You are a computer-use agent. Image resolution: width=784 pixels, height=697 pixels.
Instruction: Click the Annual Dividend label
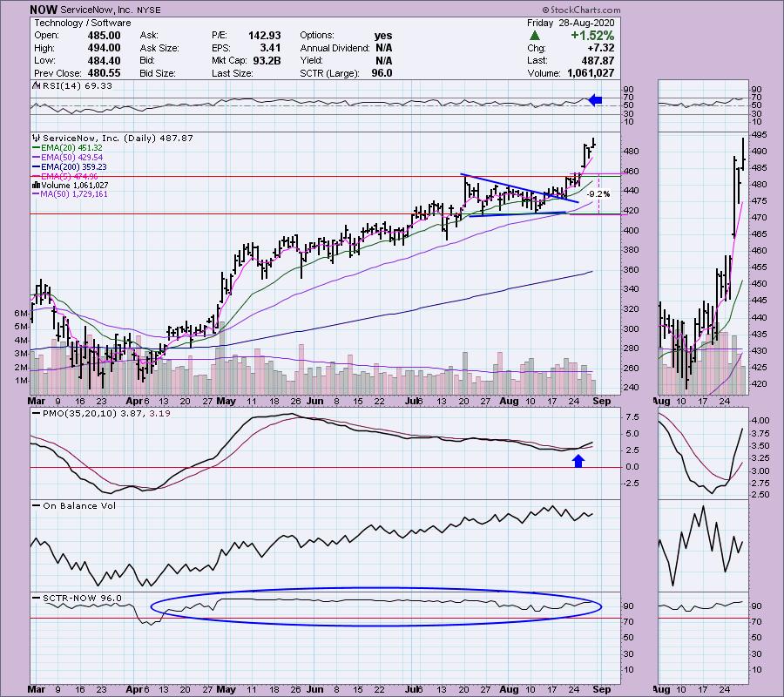tap(335, 48)
